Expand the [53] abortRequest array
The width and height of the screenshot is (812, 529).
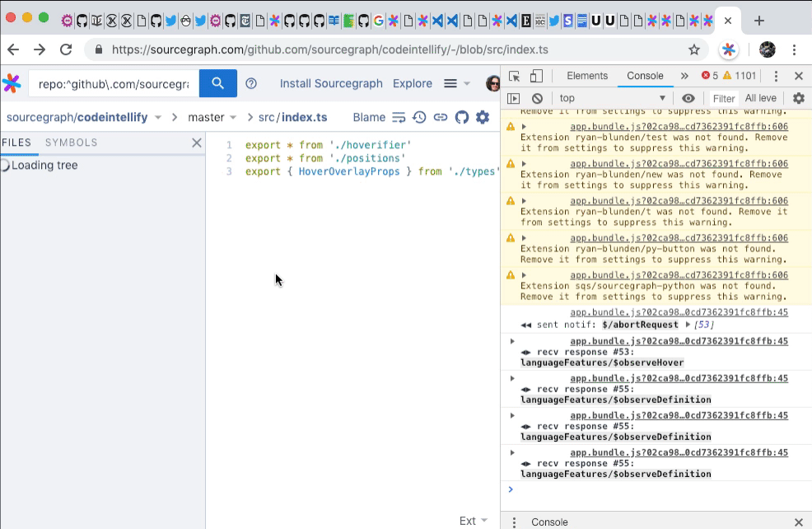coord(688,325)
